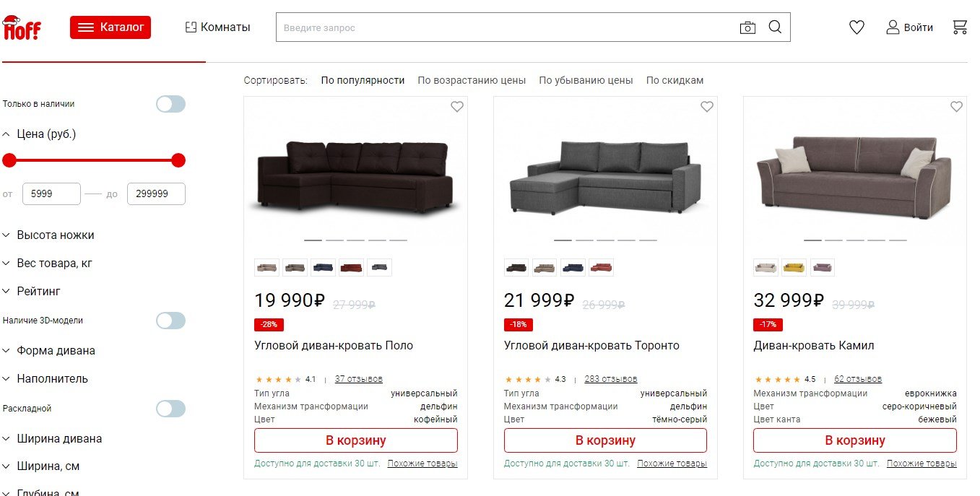The height and width of the screenshot is (496, 980).
Task: Select yellow color swatch for Камил
Action: 794,267
